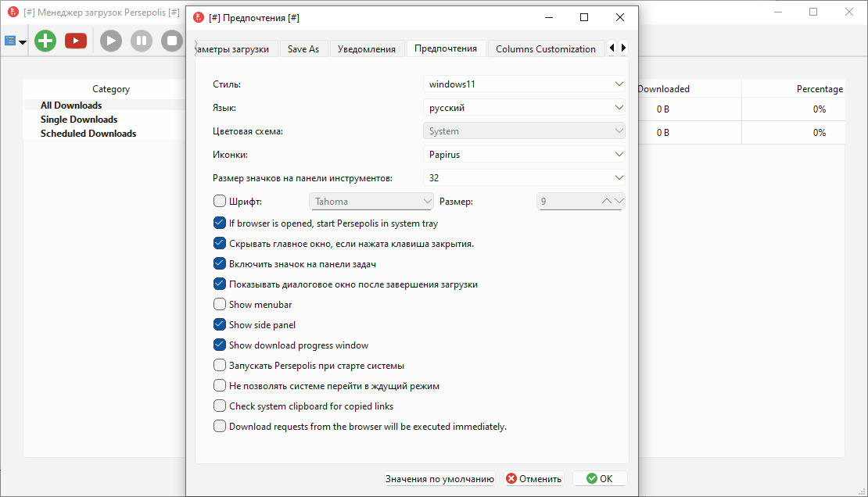
Task: Switch to the Параметры загрузки tab
Action: point(235,48)
